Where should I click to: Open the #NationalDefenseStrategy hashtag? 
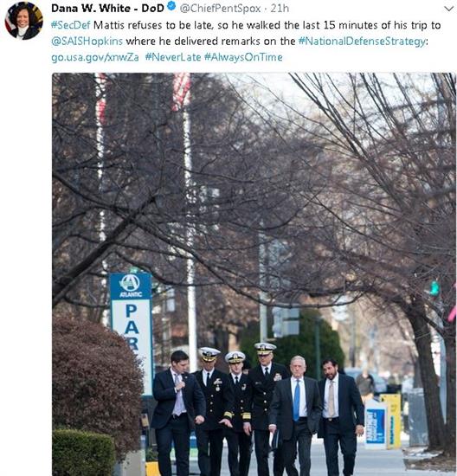[362, 42]
